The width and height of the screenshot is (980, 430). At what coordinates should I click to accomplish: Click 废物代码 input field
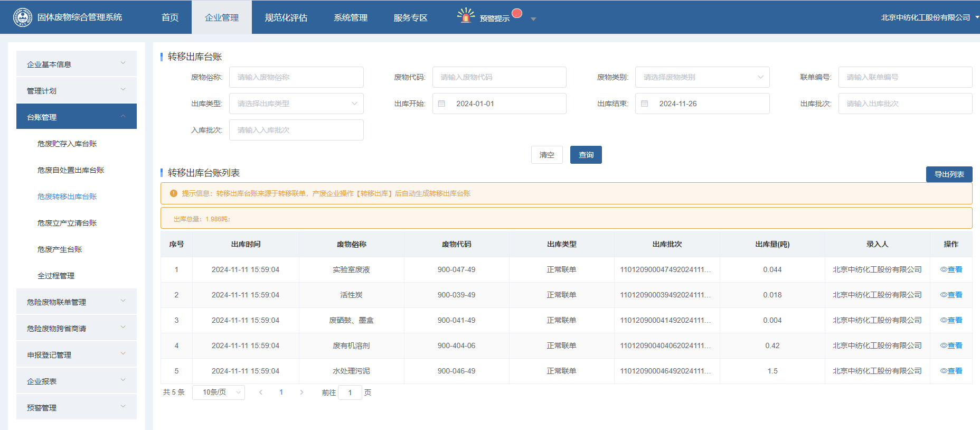pyautogui.click(x=500, y=77)
